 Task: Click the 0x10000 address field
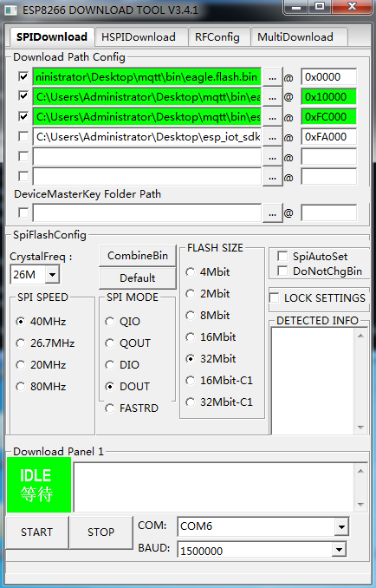coord(329,97)
